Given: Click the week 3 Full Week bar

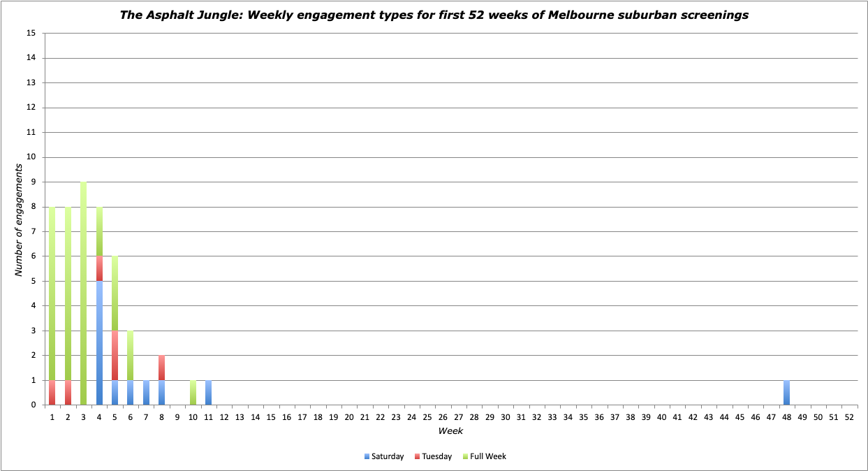Looking at the screenshot, I should pyautogui.click(x=83, y=294).
